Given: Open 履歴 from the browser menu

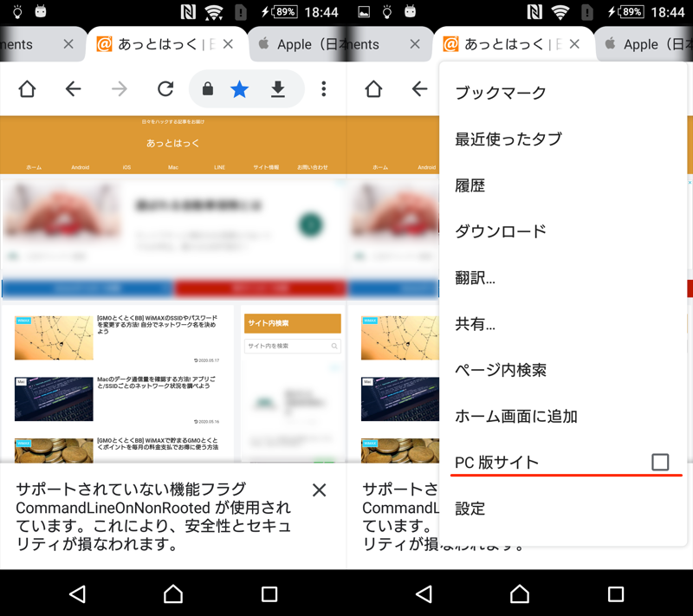Looking at the screenshot, I should click(x=470, y=185).
